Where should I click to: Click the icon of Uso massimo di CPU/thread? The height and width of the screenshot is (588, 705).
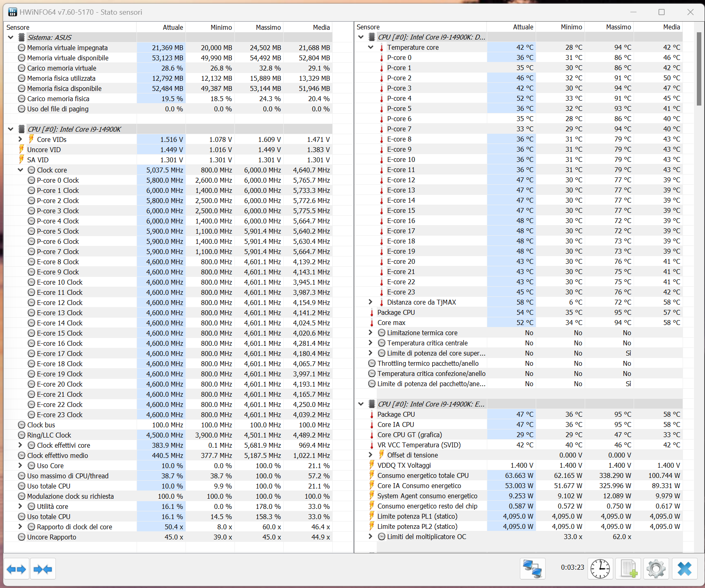[x=22, y=476]
